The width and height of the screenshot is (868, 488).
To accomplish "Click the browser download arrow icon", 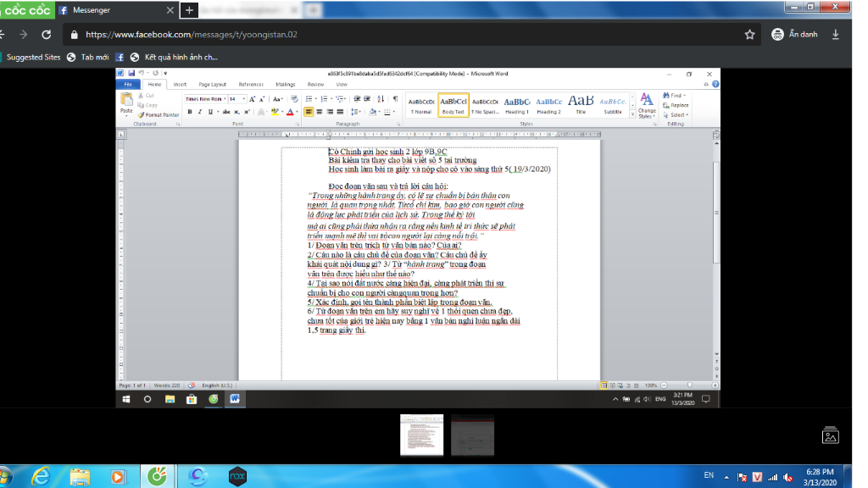I will click(835, 34).
